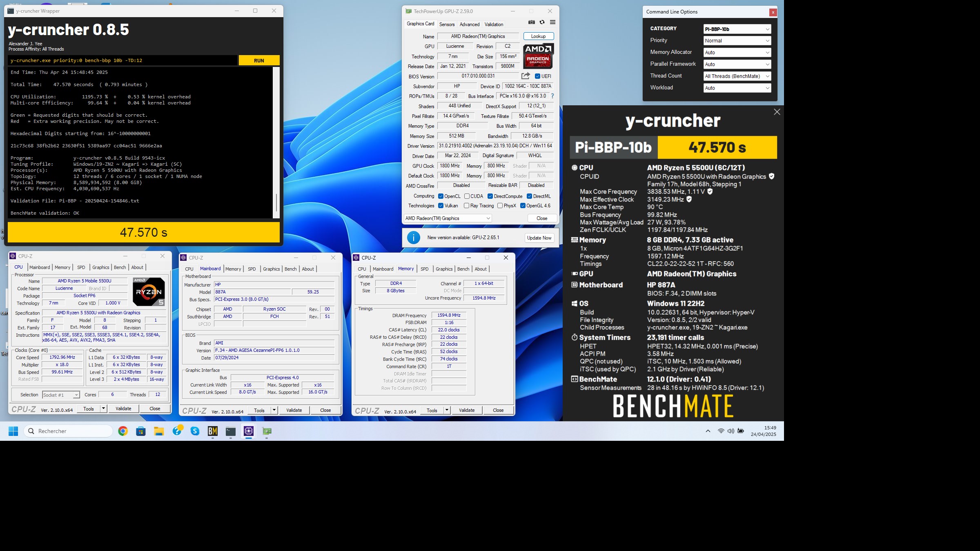Toggle the DirectML checkbox

pos(529,196)
